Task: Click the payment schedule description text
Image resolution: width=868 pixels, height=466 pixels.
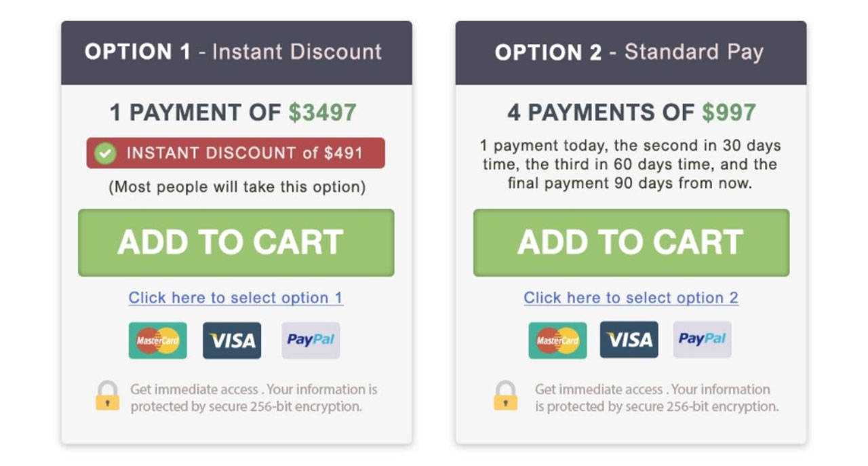Action: (631, 164)
